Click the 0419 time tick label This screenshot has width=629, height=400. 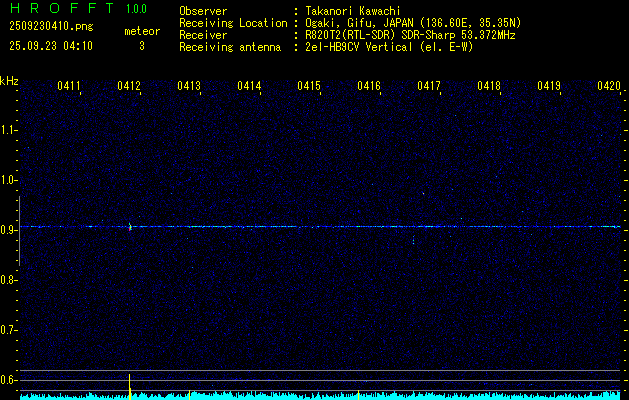[549, 86]
